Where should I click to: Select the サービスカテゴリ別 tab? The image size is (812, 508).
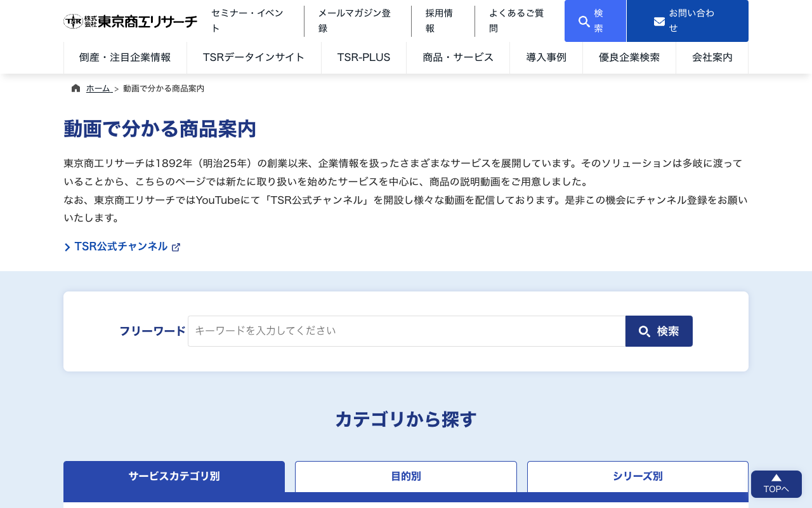(x=174, y=477)
